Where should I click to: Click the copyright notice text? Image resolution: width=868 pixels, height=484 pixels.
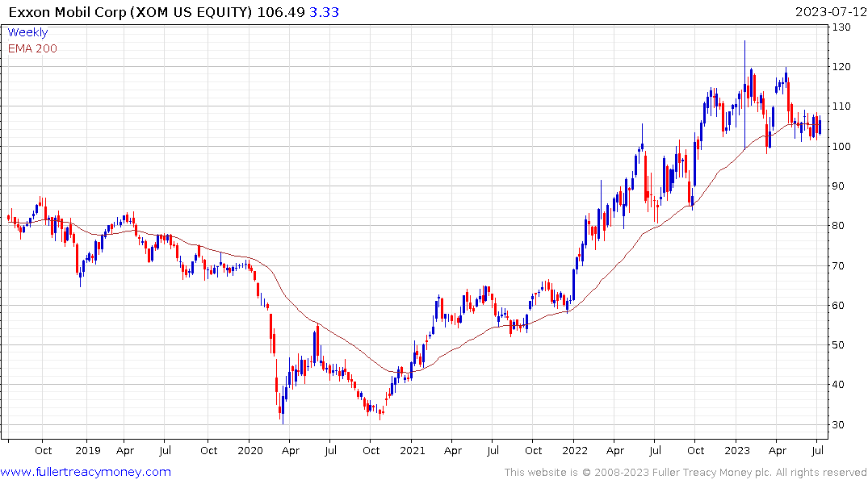[686, 473]
